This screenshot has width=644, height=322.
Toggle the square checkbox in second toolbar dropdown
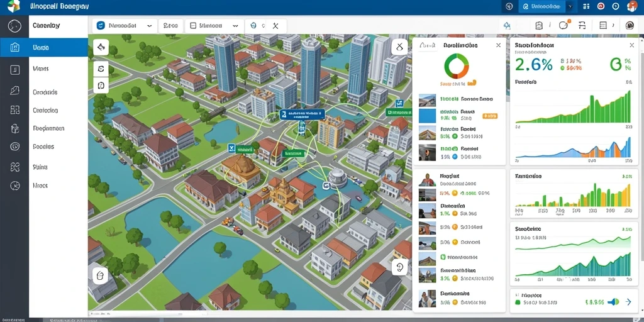(193, 25)
